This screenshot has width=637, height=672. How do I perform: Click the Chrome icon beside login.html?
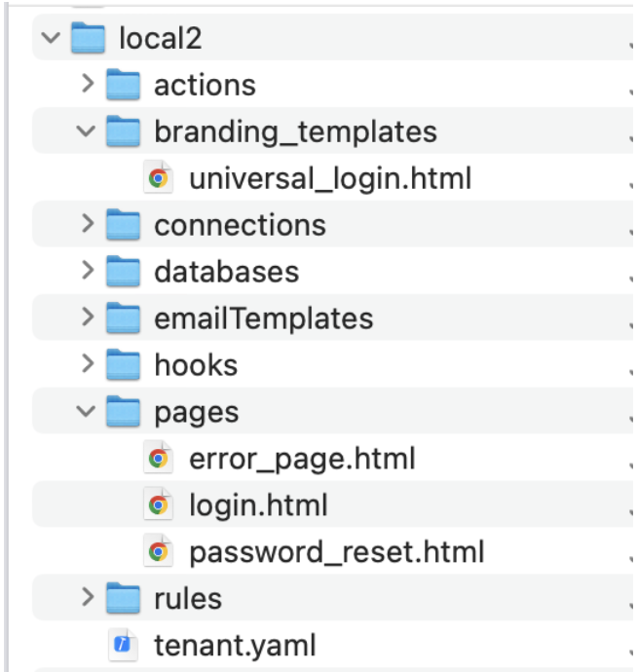coord(158,505)
